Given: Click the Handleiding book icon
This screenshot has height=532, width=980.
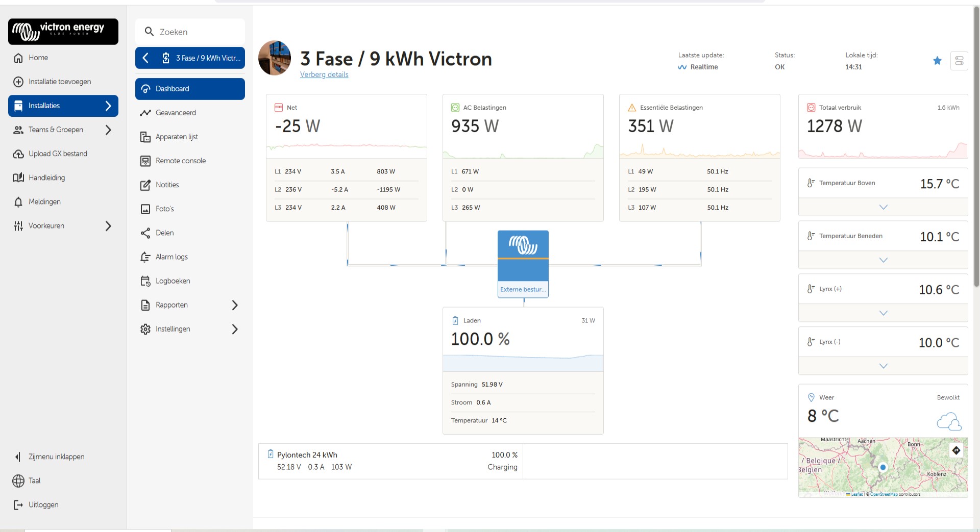Looking at the screenshot, I should pos(18,178).
